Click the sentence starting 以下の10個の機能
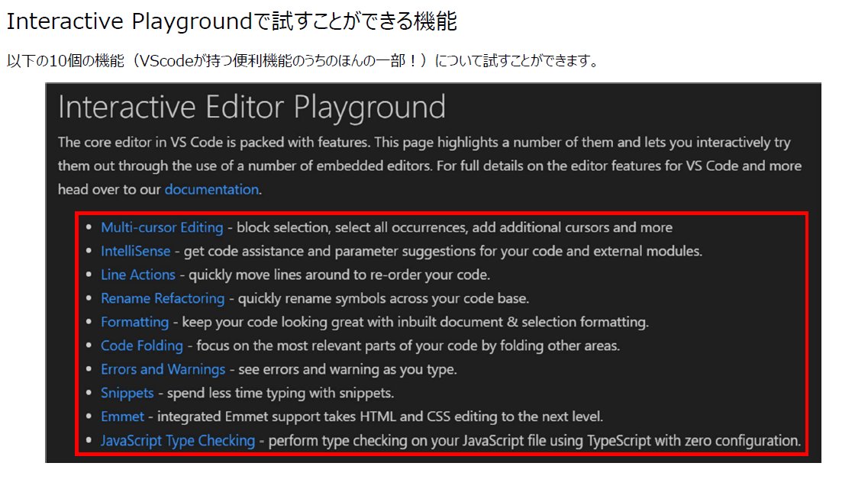 click(x=303, y=60)
